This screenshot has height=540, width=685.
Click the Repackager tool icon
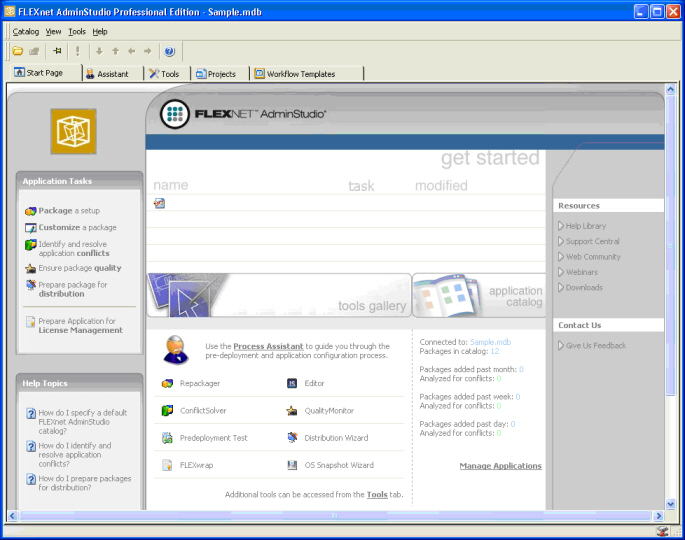point(168,384)
